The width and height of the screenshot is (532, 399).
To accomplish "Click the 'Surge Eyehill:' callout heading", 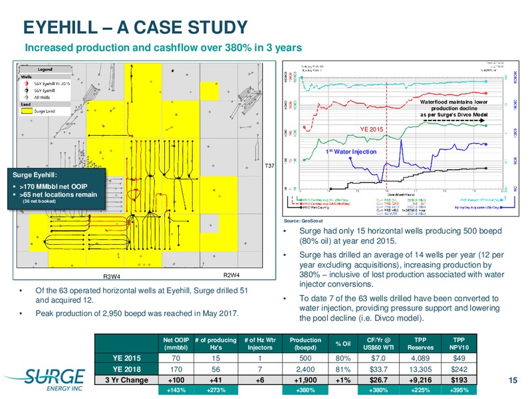I will coord(35,175).
